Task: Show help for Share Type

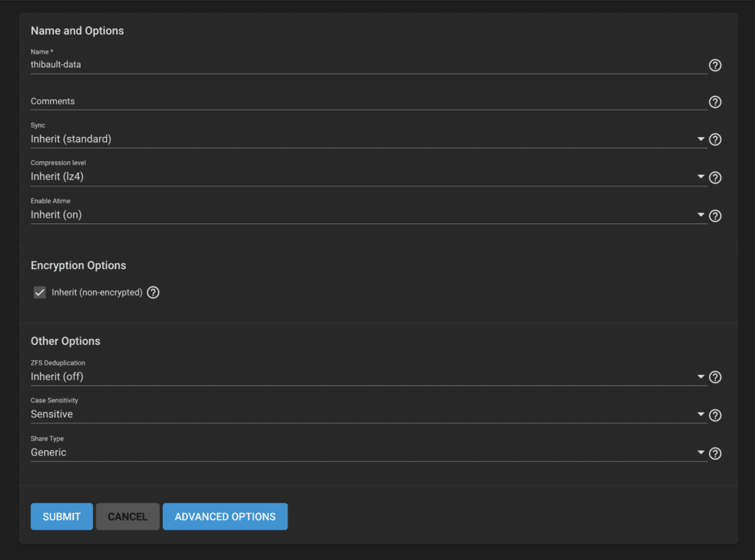Action: click(x=715, y=453)
